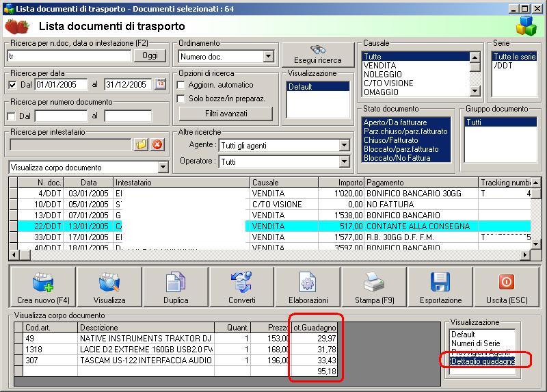The image size is (547, 392).
Task: Expand the Operatore dropdown list
Action: pos(344,161)
